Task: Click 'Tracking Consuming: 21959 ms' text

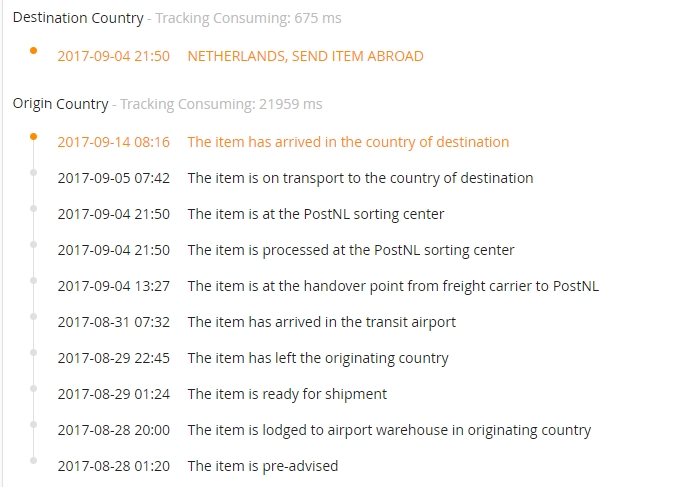Action: pyautogui.click(x=221, y=104)
